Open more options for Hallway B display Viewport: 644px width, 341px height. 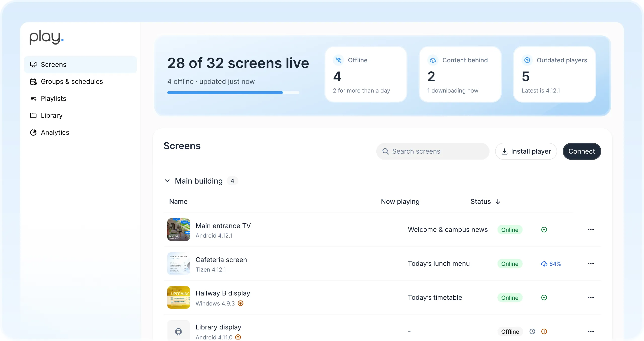[591, 297]
